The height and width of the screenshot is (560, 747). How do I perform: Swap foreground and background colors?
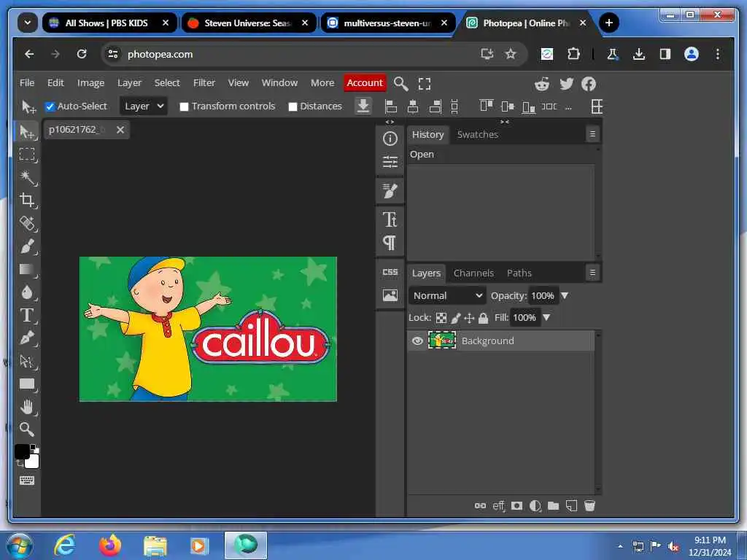pos(20,463)
